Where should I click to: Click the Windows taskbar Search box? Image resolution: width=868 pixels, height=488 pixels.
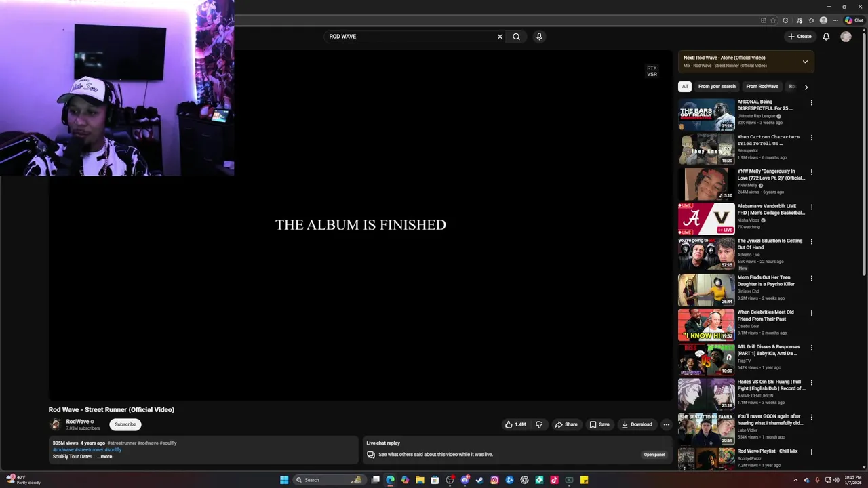click(328, 480)
